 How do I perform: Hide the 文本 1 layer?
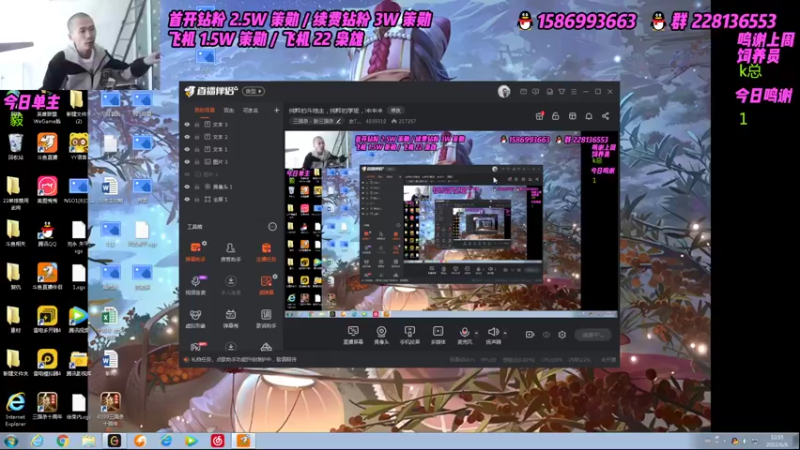[187, 149]
